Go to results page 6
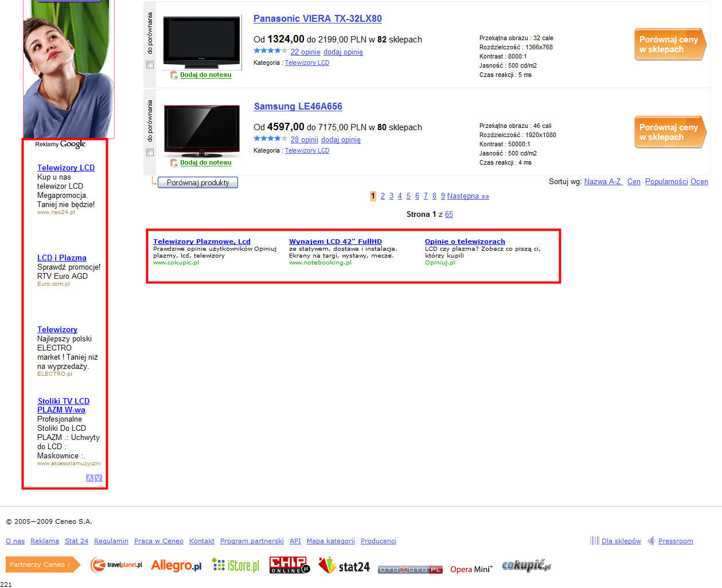This screenshot has height=588, width=722. click(x=417, y=196)
